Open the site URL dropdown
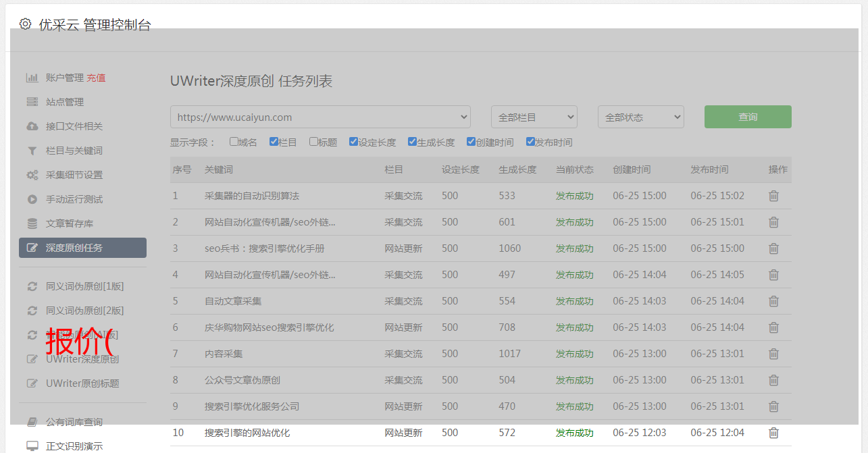This screenshot has height=453, width=868. 320,117
